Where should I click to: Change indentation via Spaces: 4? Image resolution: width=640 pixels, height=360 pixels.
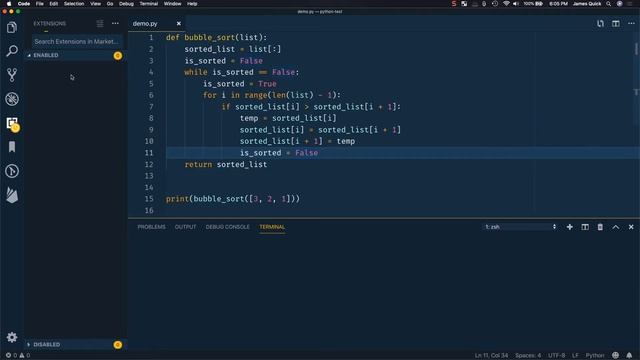click(x=528, y=356)
